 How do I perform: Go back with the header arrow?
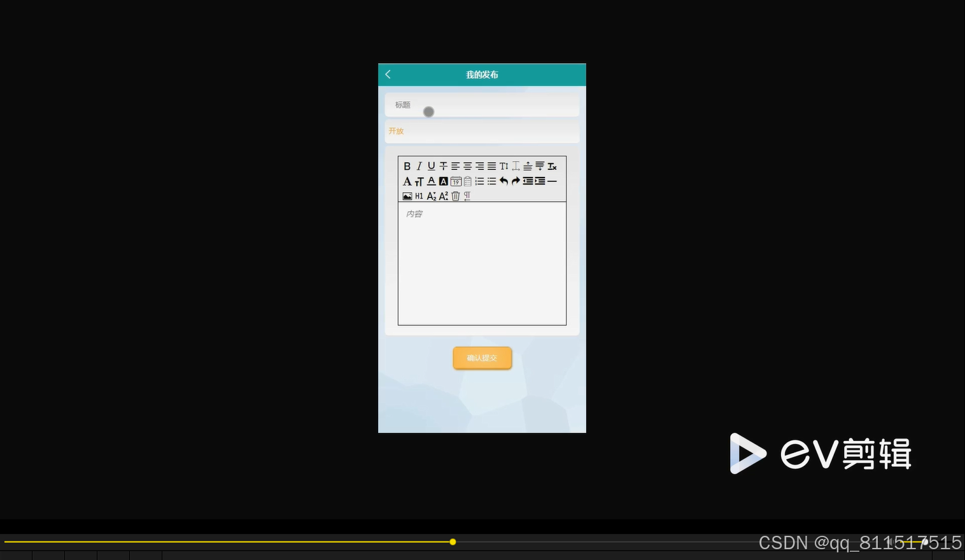point(388,74)
